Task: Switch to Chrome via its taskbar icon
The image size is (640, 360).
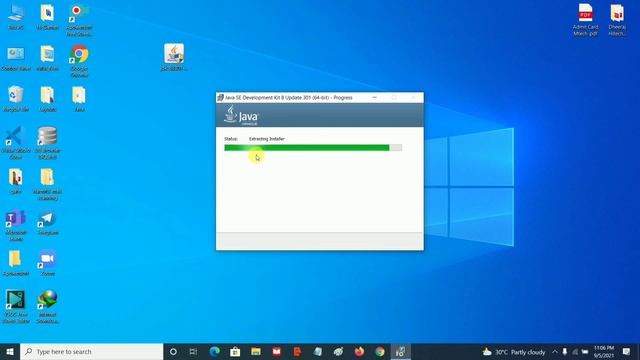Action: coord(380,351)
